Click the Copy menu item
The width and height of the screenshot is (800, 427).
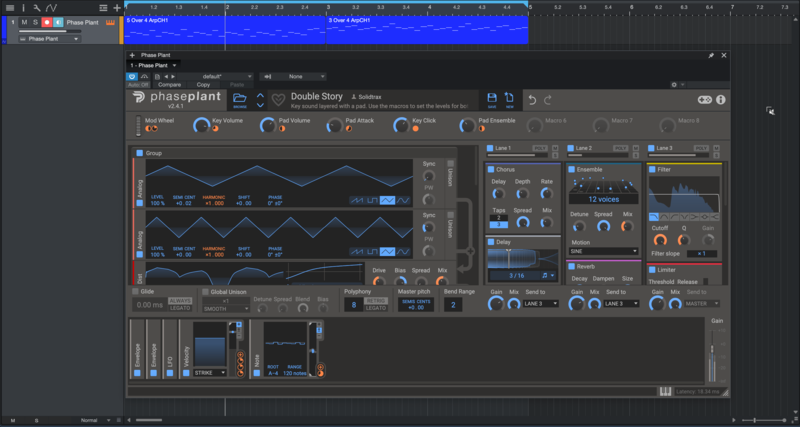tap(203, 85)
